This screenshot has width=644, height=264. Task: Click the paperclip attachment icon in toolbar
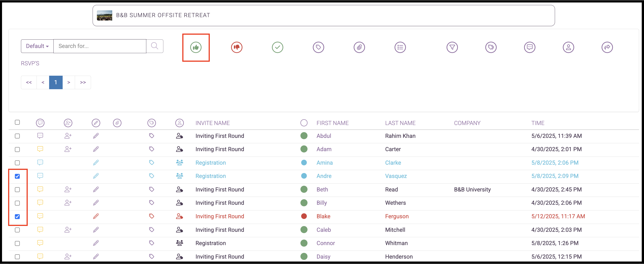click(x=359, y=47)
